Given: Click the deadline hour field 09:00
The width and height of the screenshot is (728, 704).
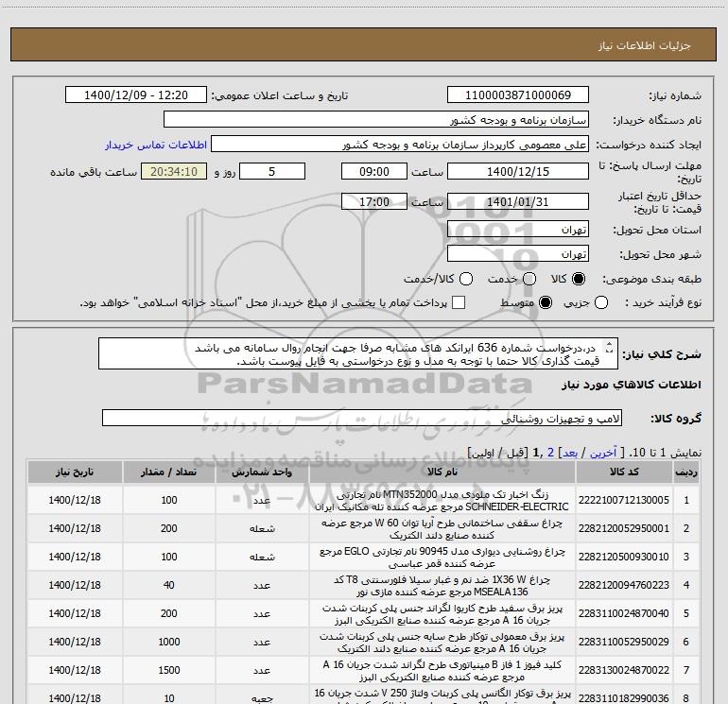Looking at the screenshot, I should (x=374, y=171).
